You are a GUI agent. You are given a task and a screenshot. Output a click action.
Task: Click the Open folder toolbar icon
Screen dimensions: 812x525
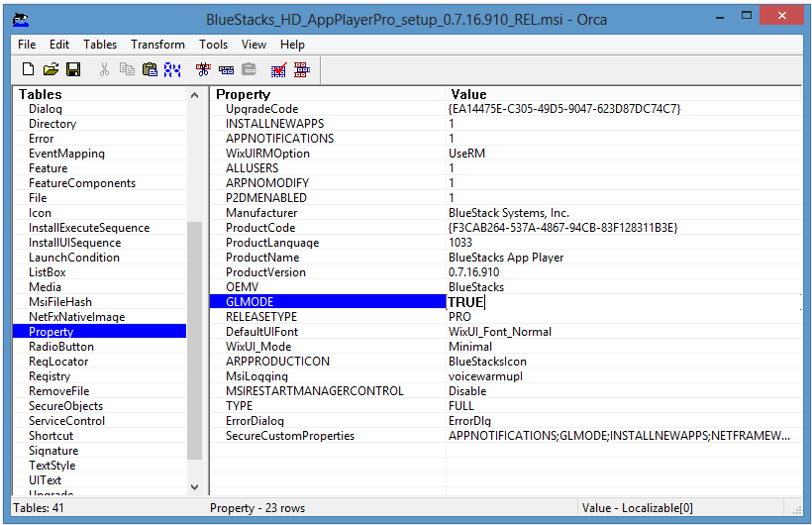[x=51, y=69]
